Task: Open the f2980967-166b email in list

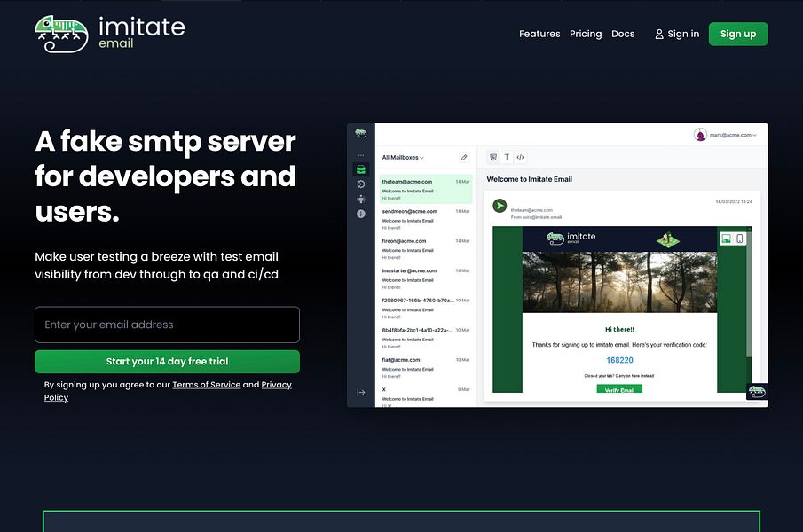Action: click(x=426, y=308)
